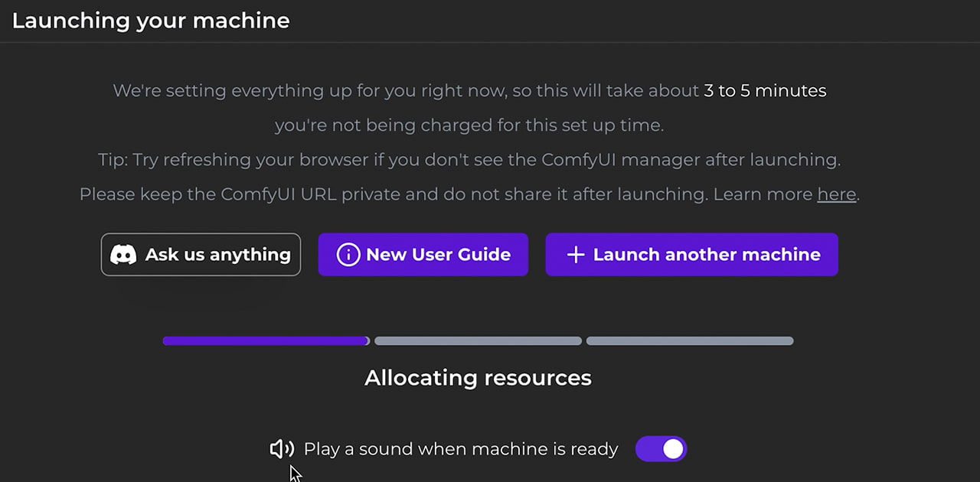Click the tip about refreshing your browser
This screenshot has width=980, height=482.
click(x=469, y=160)
